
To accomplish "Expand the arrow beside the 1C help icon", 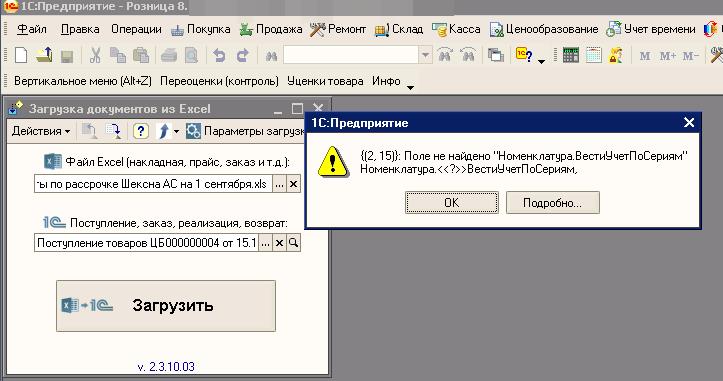I will pos(541,60).
